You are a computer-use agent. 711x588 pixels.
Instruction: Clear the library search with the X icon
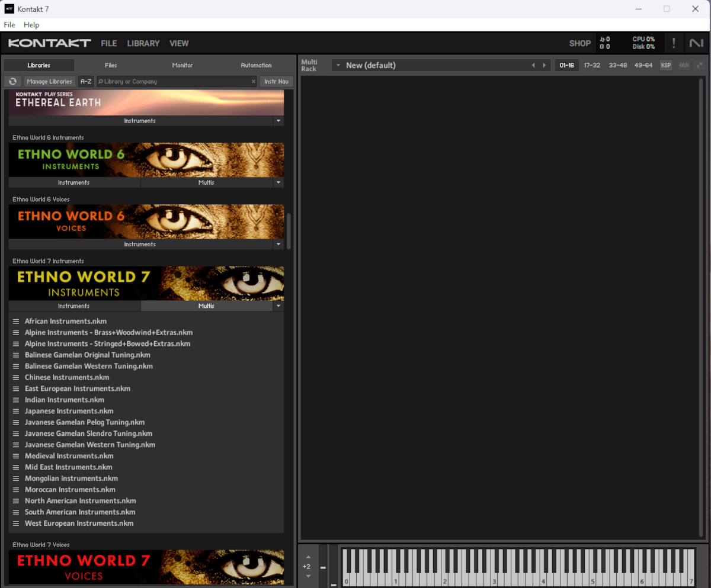click(x=254, y=82)
